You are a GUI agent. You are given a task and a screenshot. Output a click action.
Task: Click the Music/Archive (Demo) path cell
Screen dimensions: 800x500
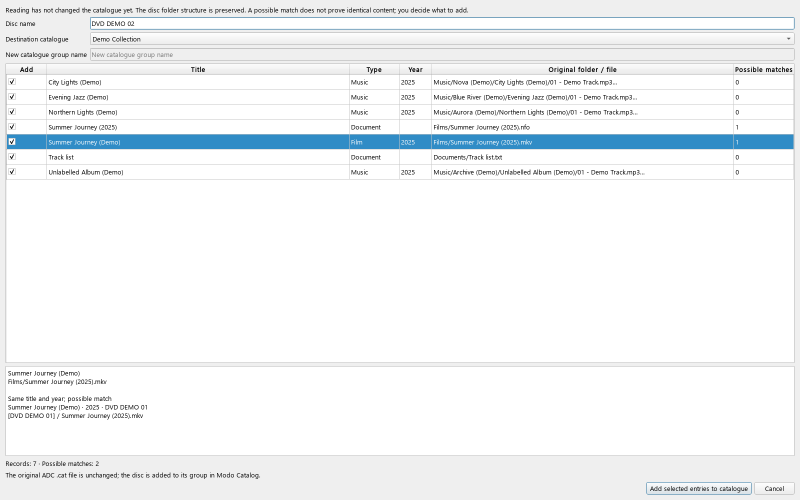pyautogui.click(x=582, y=172)
